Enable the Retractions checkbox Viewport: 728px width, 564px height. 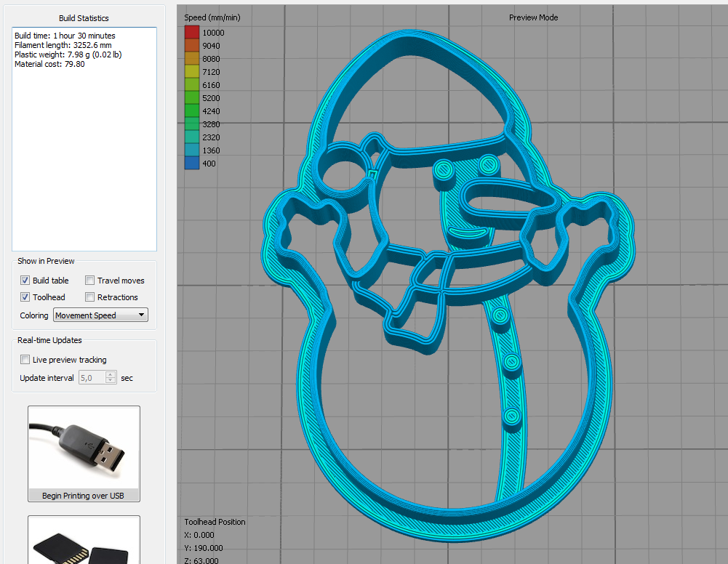point(90,297)
